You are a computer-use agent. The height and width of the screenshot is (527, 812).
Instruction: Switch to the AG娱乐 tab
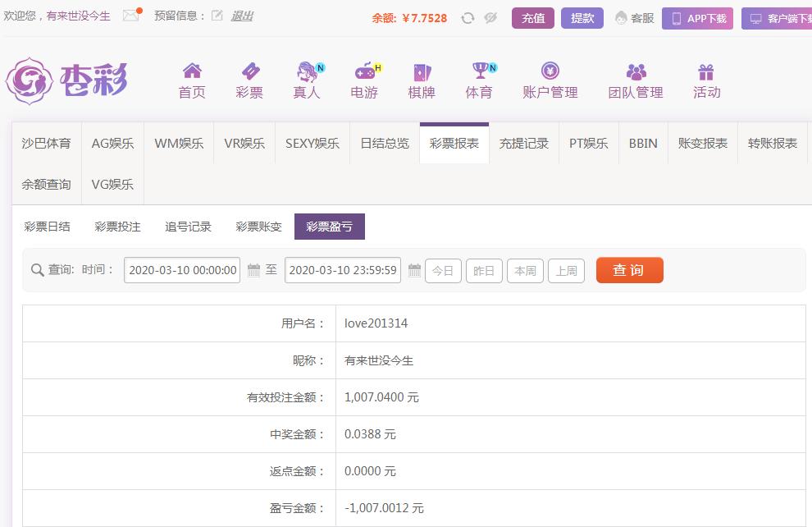tap(113, 143)
